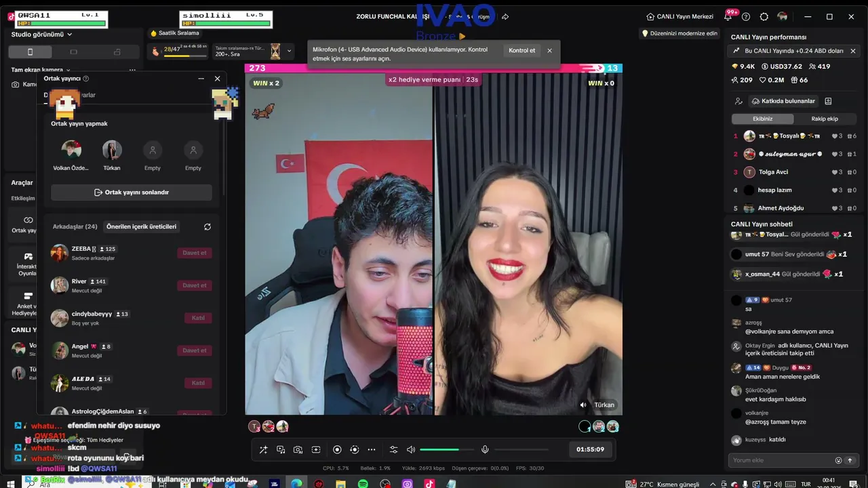Toggle Türkan's guest audio speaker icon

(583, 405)
